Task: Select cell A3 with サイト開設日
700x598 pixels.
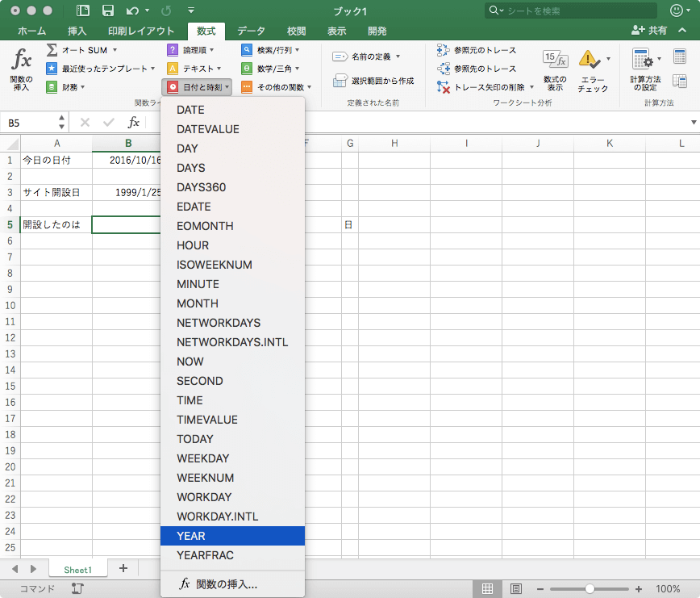Action: coord(56,193)
